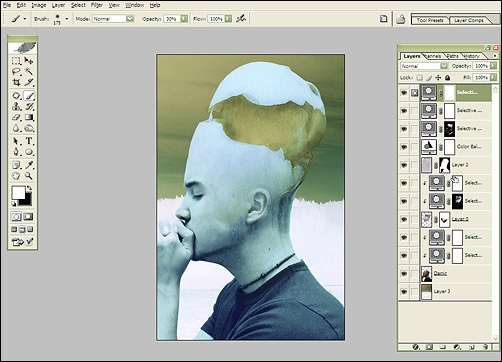Image resolution: width=502 pixels, height=362 pixels.
Task: Open brush Mode dropdown
Action: (x=130, y=19)
